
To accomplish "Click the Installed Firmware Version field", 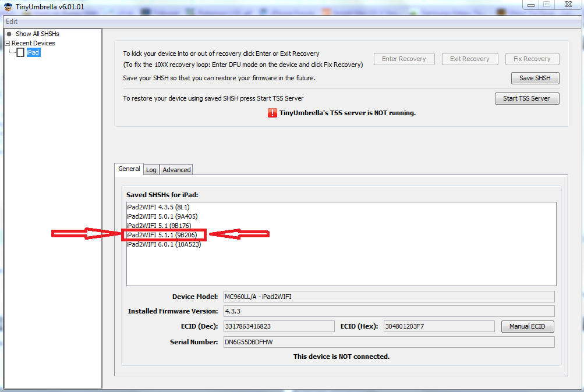I will [x=389, y=311].
